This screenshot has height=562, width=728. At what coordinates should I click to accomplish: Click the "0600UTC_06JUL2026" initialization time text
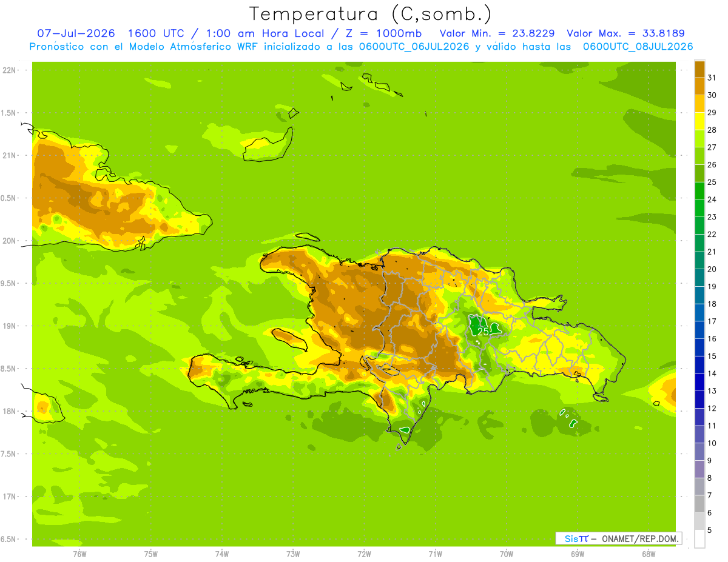414,47
